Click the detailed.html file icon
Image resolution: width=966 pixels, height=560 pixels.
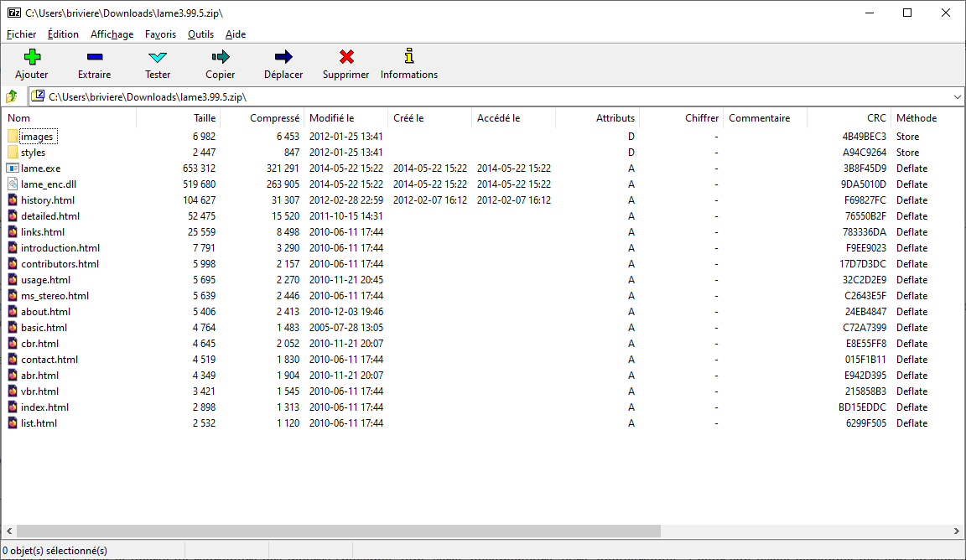point(13,216)
